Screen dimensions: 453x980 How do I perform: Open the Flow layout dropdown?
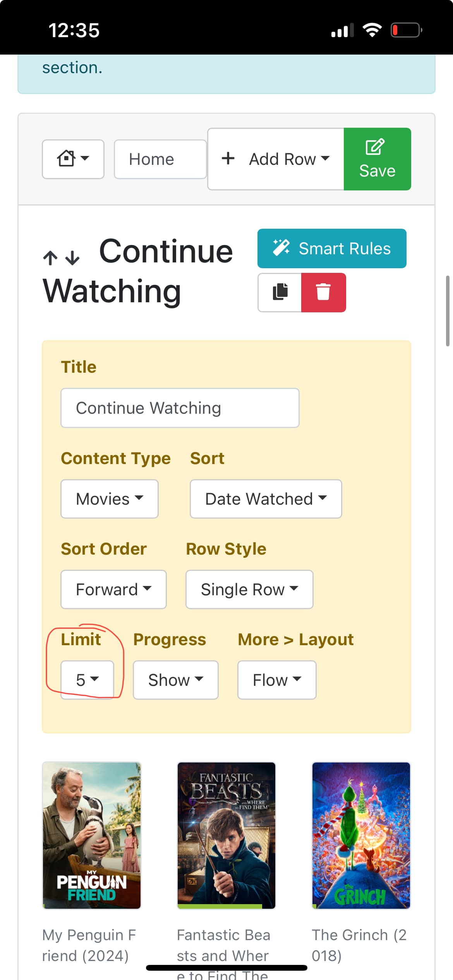pos(277,680)
